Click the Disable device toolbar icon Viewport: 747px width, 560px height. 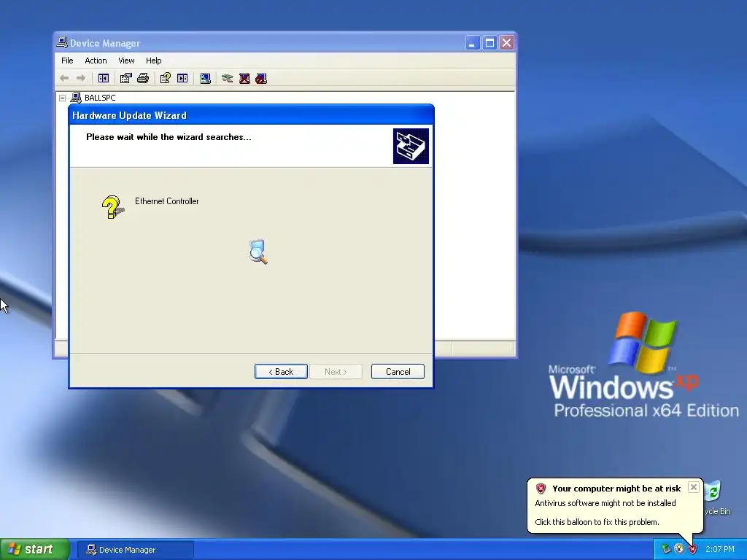click(x=261, y=78)
